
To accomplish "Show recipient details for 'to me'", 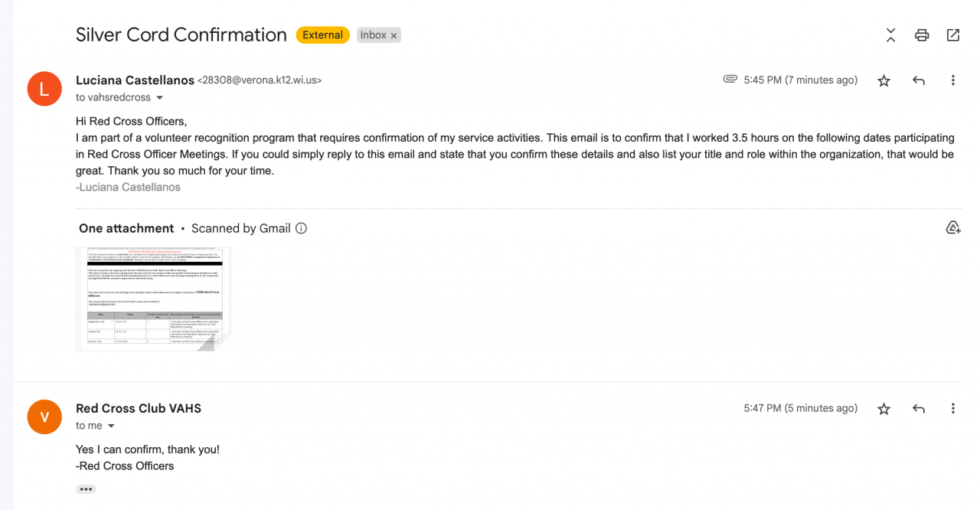I will coord(111,426).
